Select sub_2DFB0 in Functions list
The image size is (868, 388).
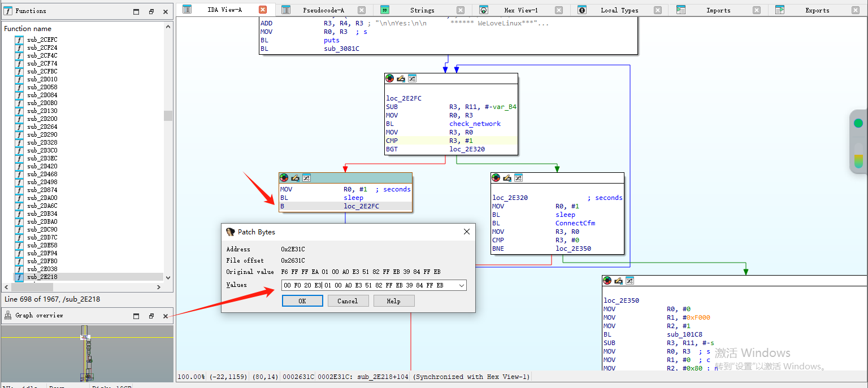(x=42, y=261)
